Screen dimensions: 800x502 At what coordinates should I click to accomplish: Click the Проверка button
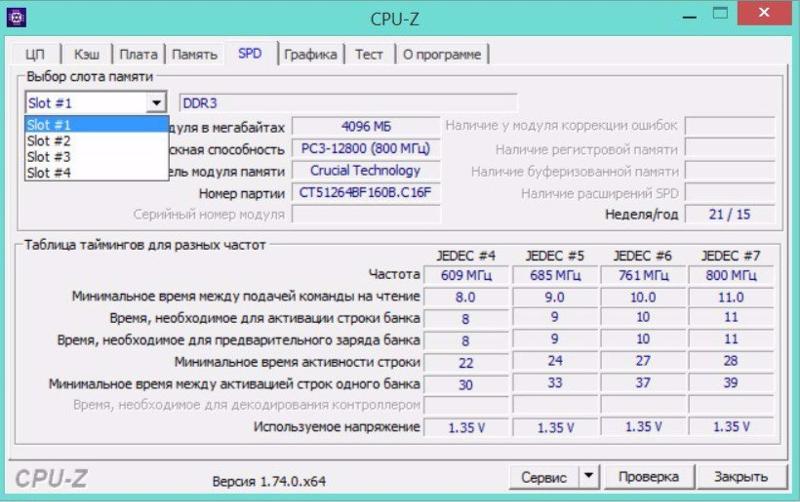(x=648, y=476)
